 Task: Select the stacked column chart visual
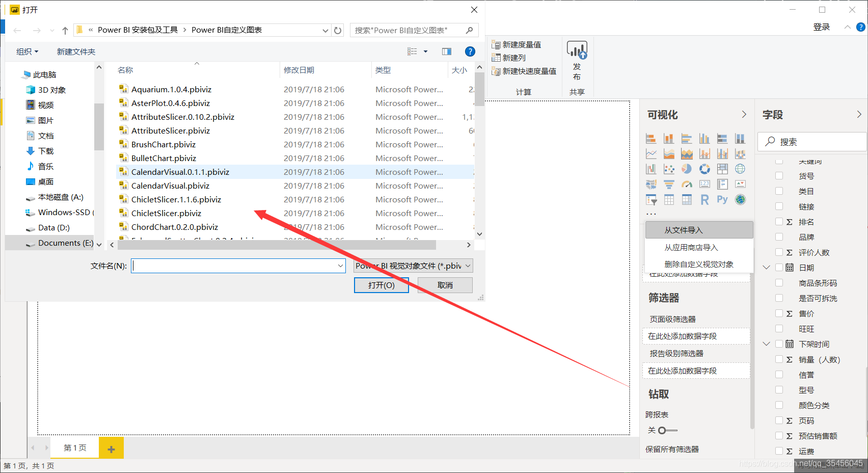pos(669,139)
